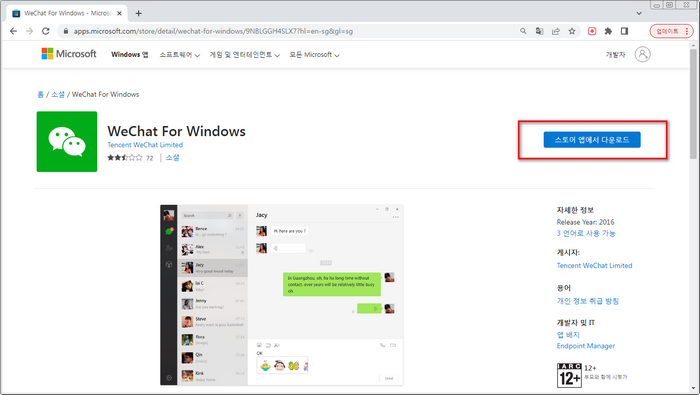This screenshot has height=395, width=700.
Task: Open the 소셜 category link beside rating
Action: click(x=172, y=158)
